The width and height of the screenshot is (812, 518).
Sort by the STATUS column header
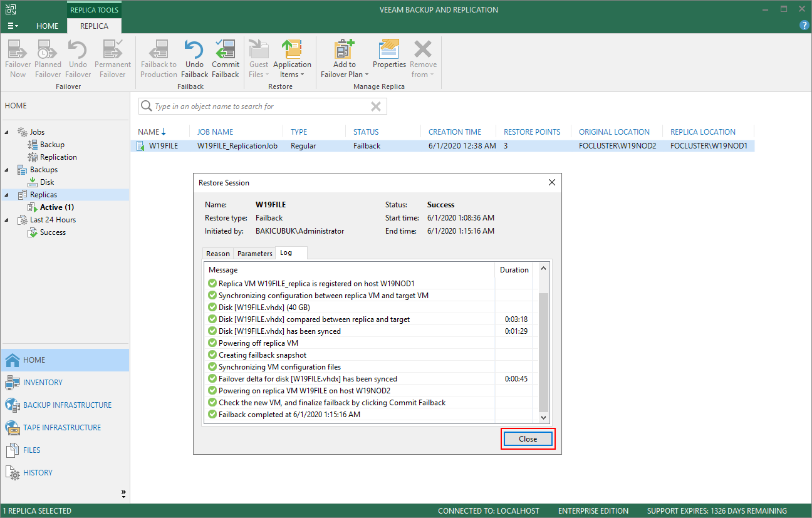tap(366, 132)
